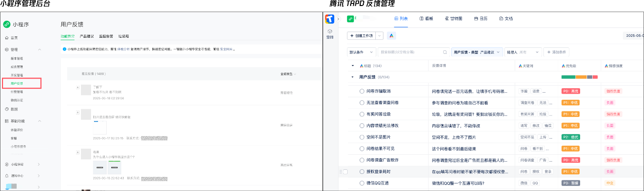The width and height of the screenshot is (644, 191).
Task: Click the priority distribution color bar
Action: [580, 77]
